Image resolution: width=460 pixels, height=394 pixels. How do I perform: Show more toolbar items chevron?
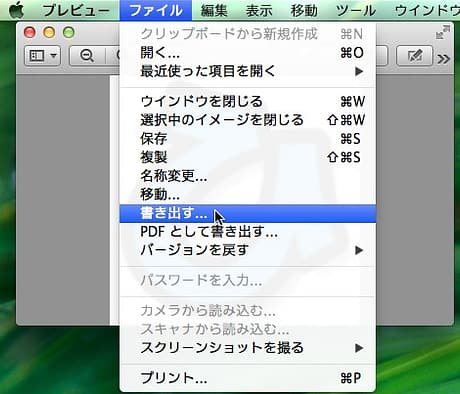pos(443,59)
